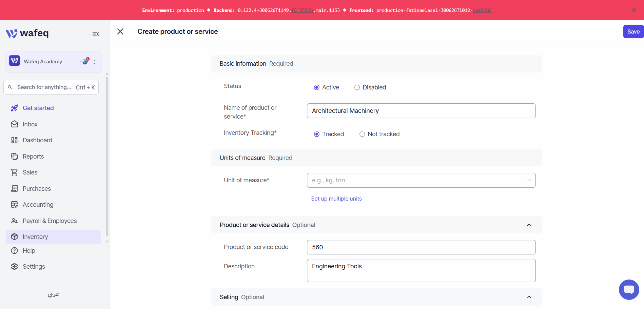Click the Reports icon
Image resolution: width=644 pixels, height=309 pixels.
click(14, 157)
